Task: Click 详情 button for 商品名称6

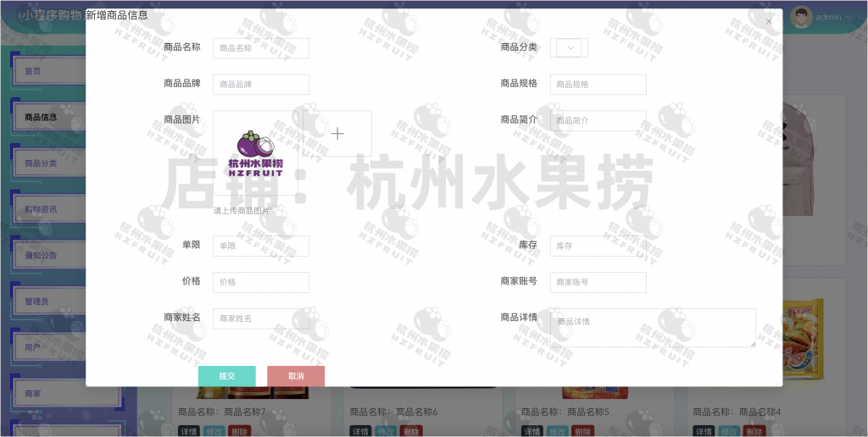Action: click(360, 431)
